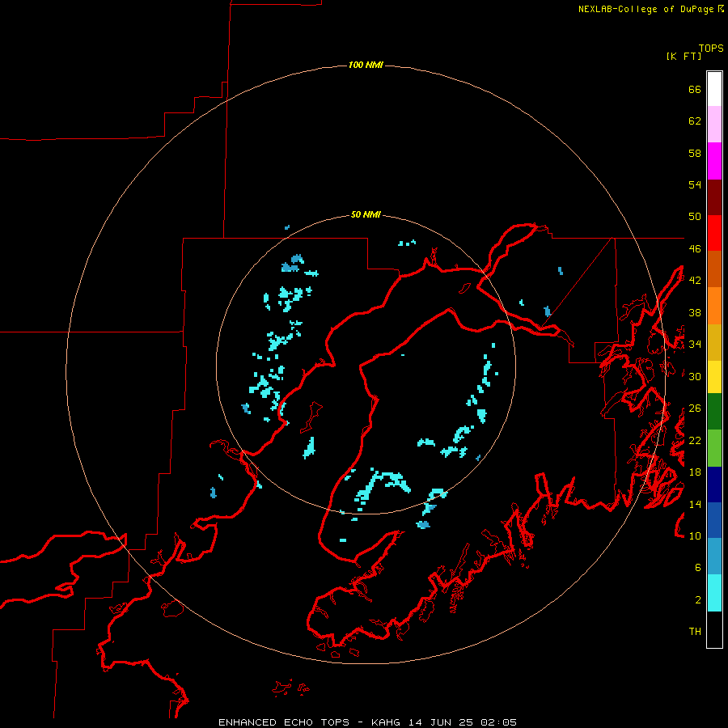The height and width of the screenshot is (728, 728).
Task: Click the legend value 30
Action: [x=695, y=376]
